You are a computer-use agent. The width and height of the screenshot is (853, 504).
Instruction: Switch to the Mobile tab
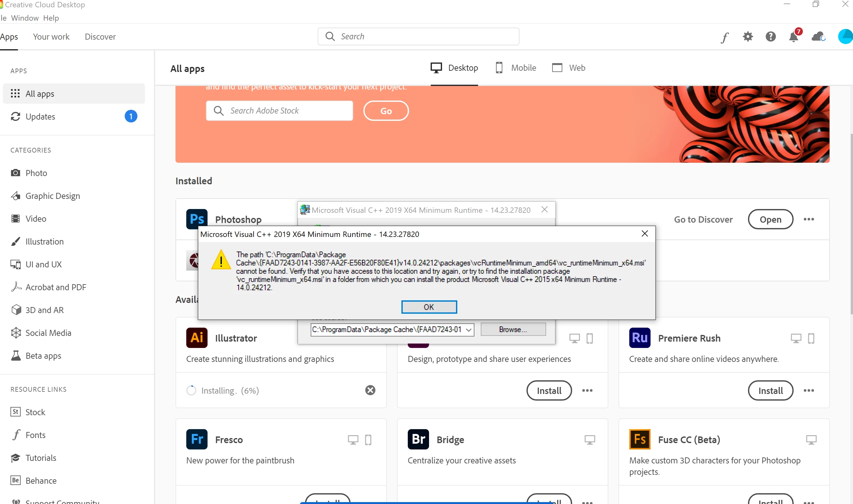click(516, 68)
